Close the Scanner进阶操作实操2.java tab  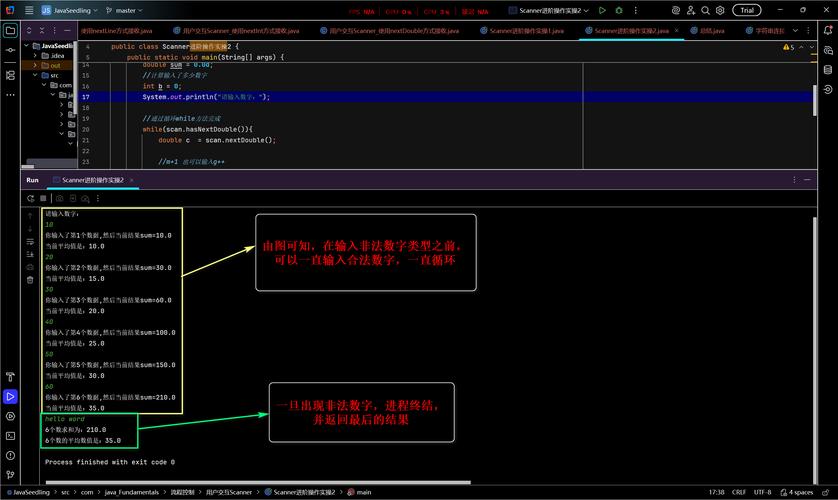click(x=677, y=30)
